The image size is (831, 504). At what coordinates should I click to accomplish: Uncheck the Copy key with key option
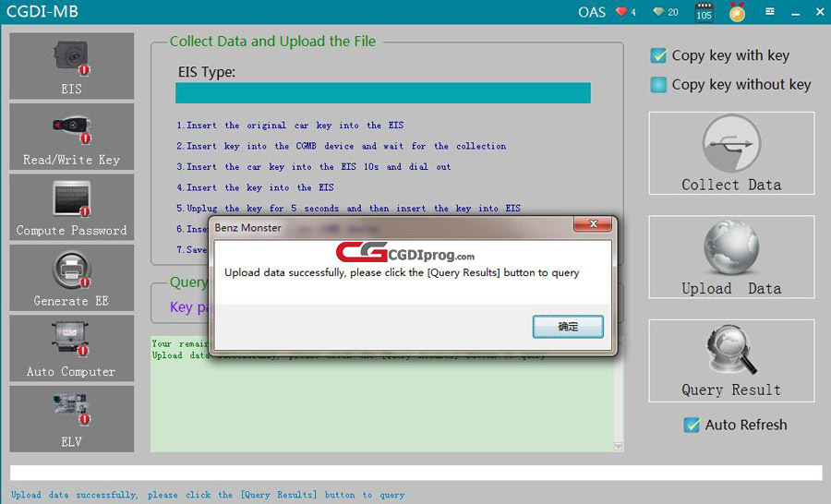[x=658, y=55]
